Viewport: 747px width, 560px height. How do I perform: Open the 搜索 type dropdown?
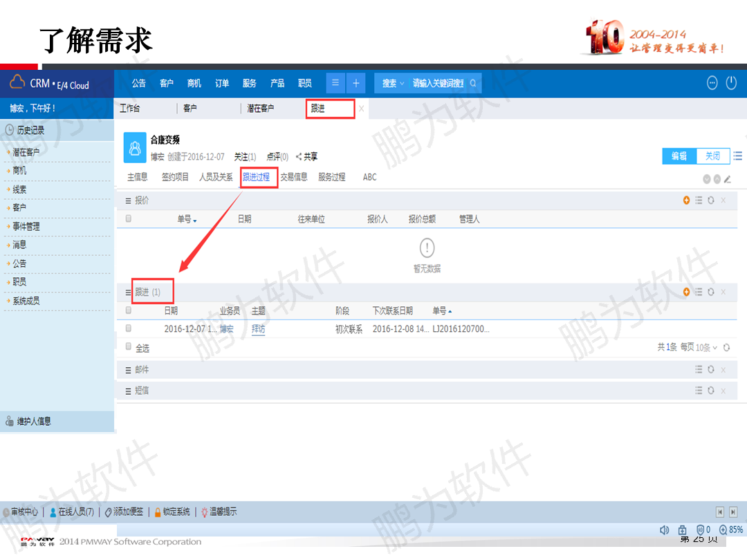393,84
